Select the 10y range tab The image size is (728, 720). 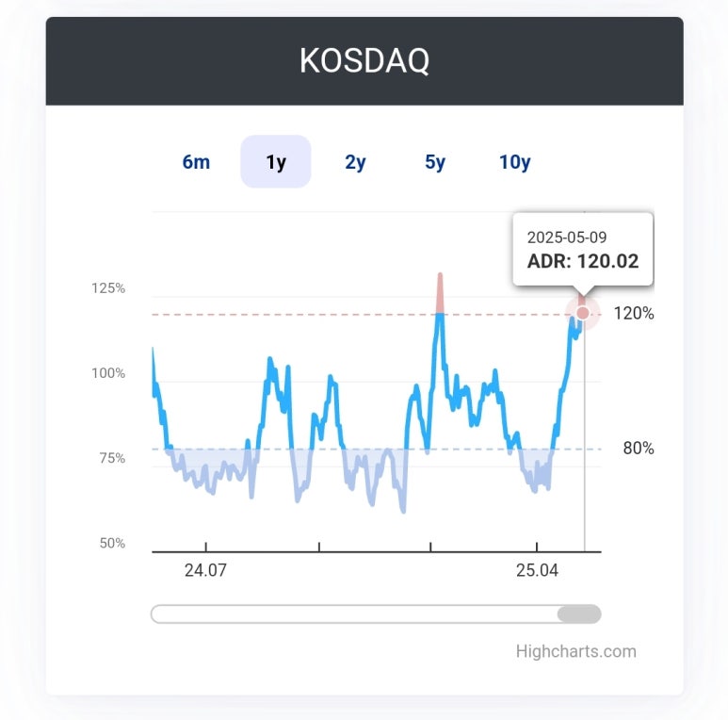pyautogui.click(x=515, y=162)
